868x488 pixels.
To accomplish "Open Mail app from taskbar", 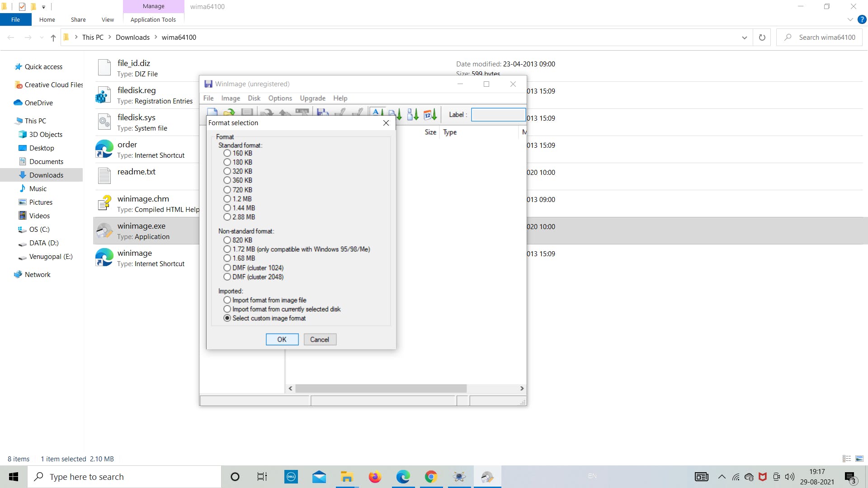I will coord(319,477).
